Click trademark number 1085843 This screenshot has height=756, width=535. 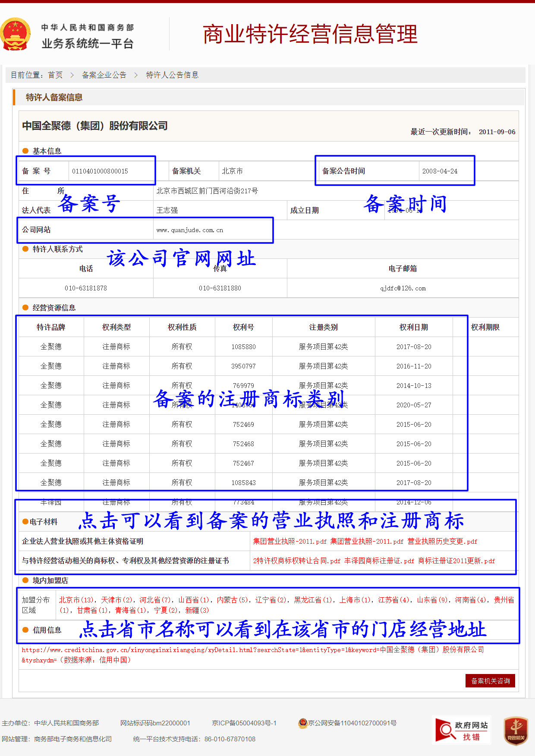click(244, 483)
